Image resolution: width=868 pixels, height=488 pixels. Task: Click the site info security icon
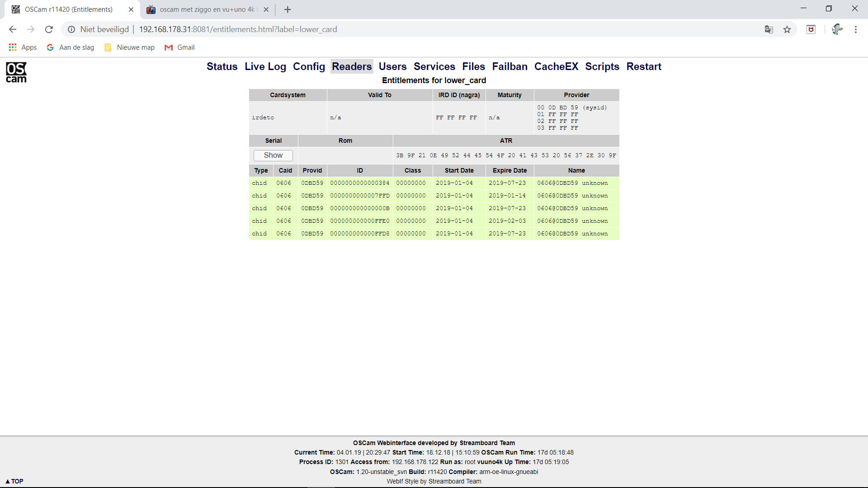coord(71,29)
